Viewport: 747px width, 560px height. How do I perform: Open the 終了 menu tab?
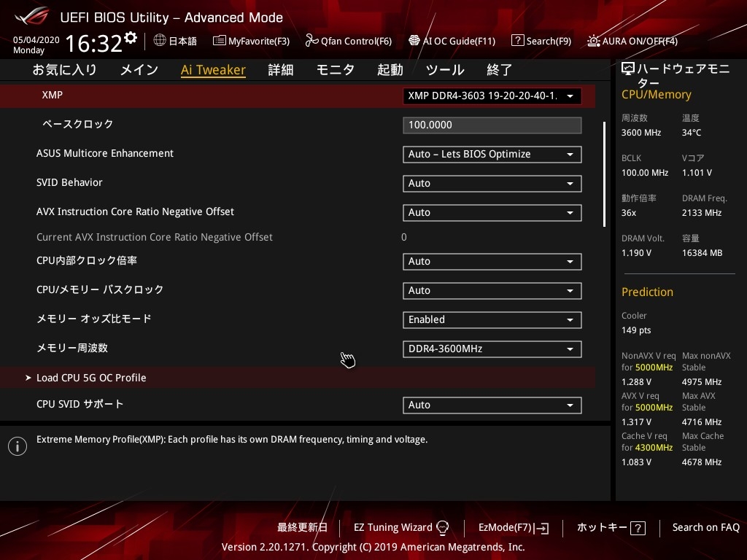point(499,69)
